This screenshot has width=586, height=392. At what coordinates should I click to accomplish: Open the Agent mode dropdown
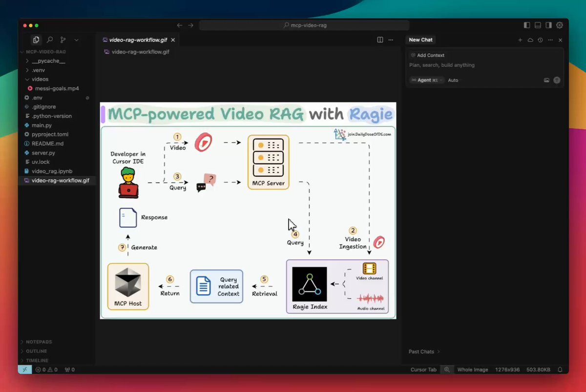[x=427, y=80]
